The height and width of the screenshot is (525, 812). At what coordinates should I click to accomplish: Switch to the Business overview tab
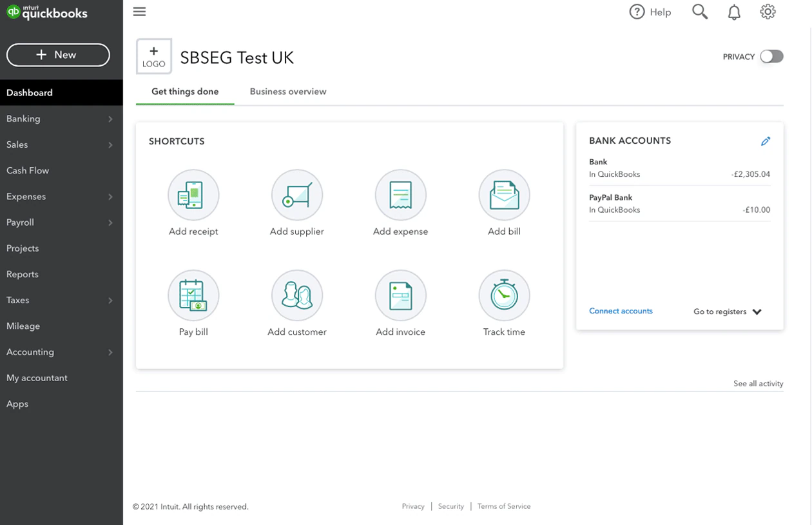[288, 92]
